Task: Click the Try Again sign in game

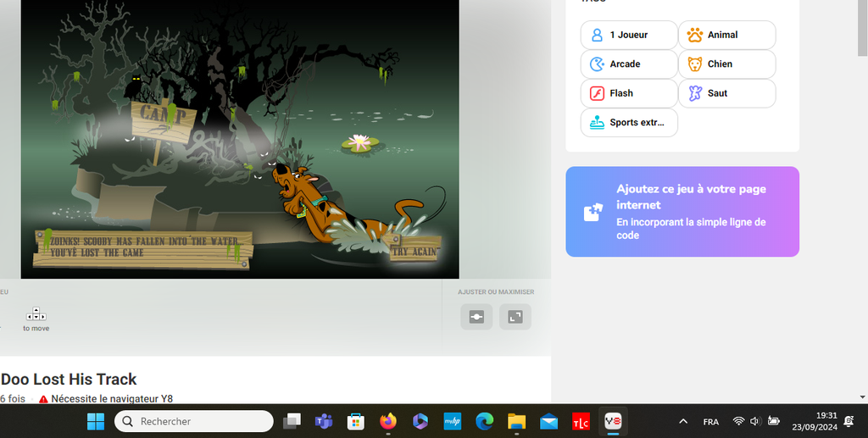Action: pyautogui.click(x=415, y=252)
